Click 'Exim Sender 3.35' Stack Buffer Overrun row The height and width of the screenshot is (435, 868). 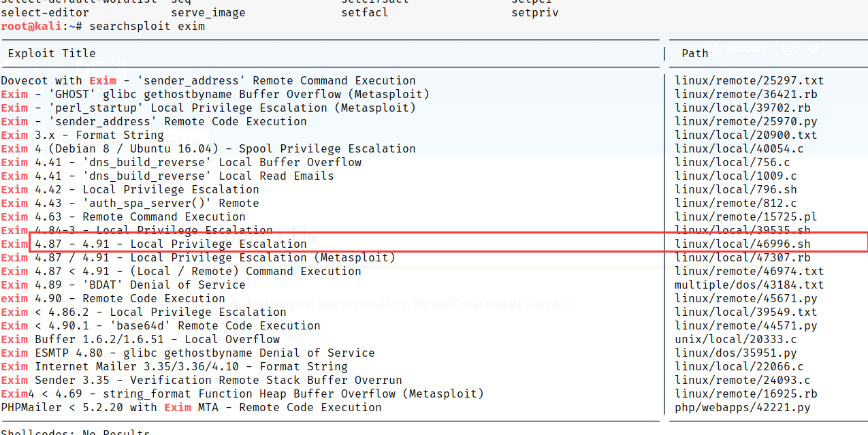[202, 380]
